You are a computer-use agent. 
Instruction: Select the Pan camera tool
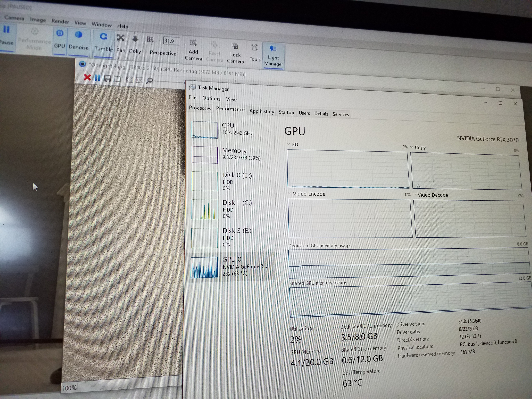tap(121, 44)
